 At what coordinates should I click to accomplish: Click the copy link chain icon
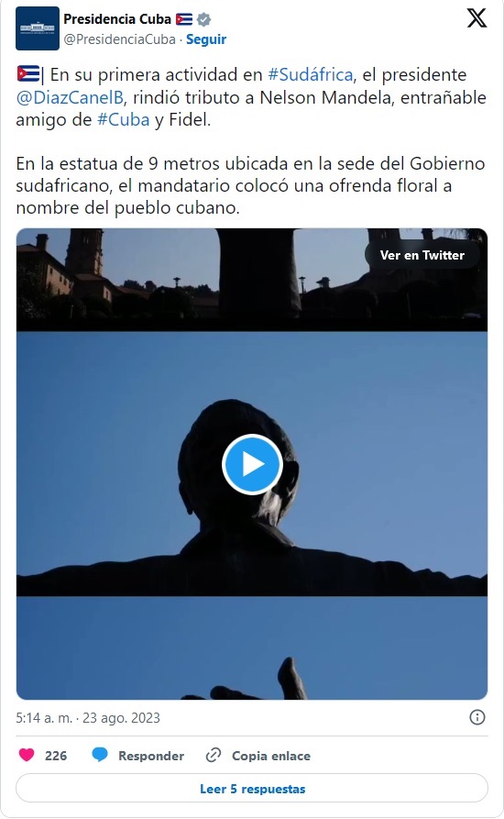(x=213, y=756)
